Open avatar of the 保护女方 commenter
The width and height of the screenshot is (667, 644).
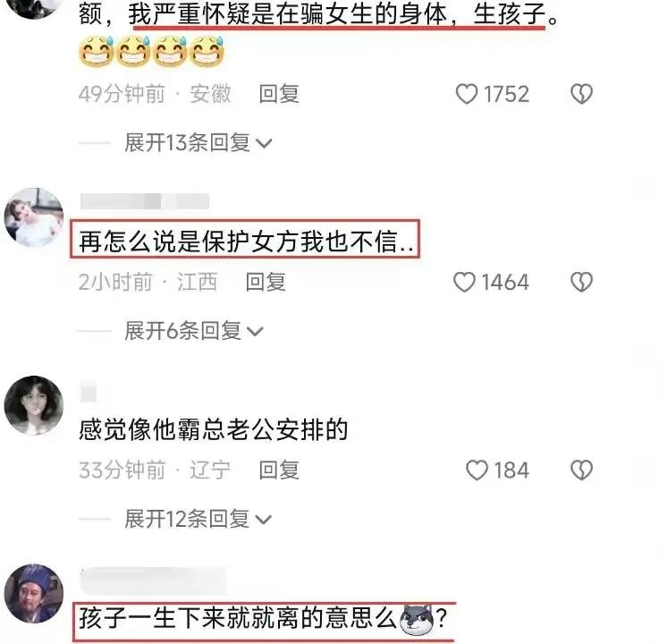[34, 217]
